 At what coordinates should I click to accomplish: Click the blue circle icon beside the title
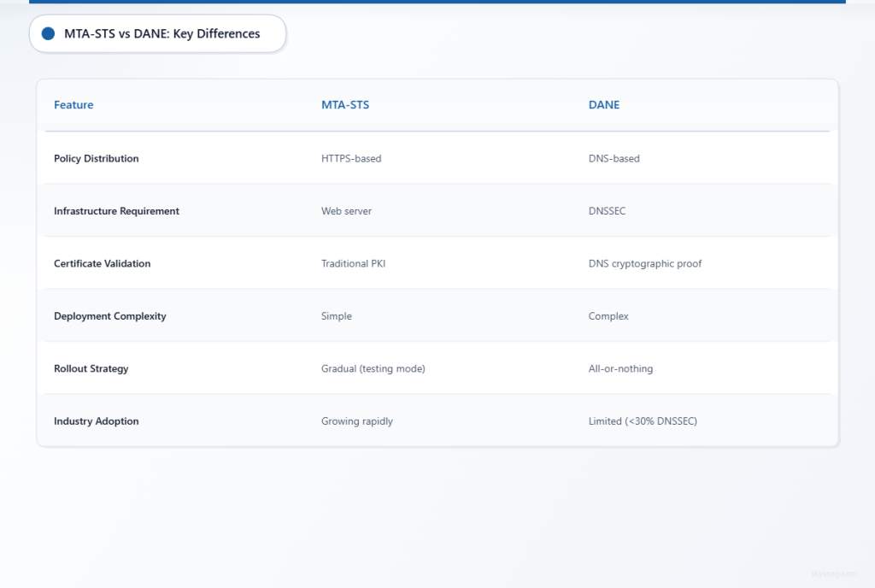tap(48, 34)
